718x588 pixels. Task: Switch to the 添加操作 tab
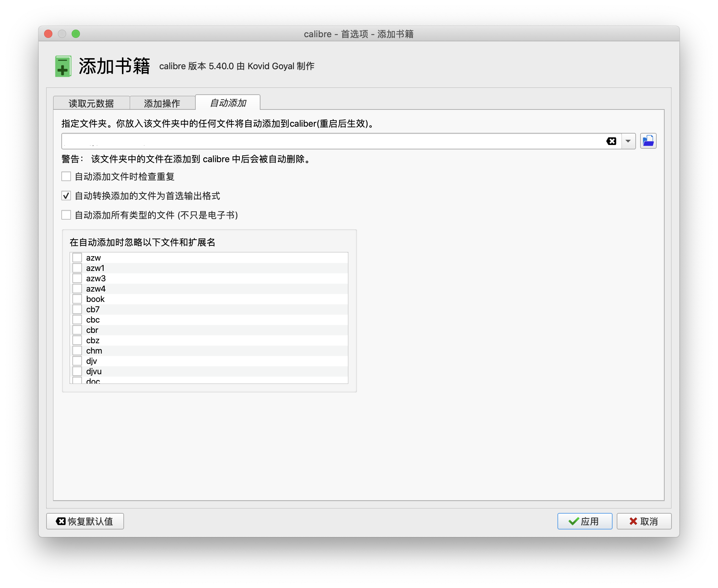pyautogui.click(x=162, y=103)
